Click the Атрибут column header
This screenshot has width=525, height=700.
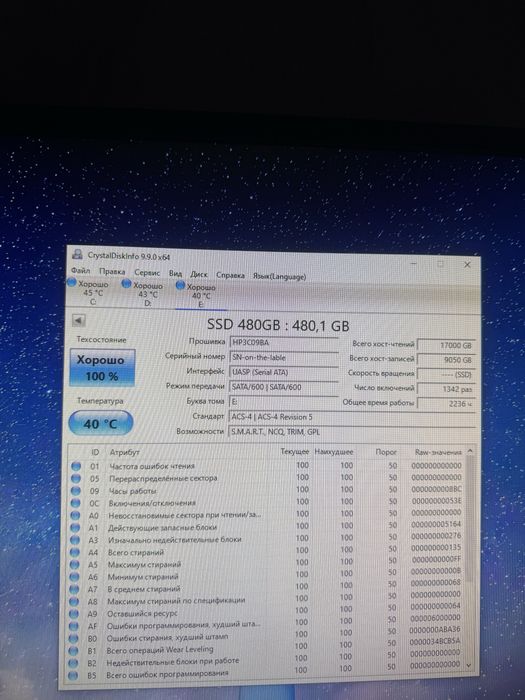coord(125,452)
